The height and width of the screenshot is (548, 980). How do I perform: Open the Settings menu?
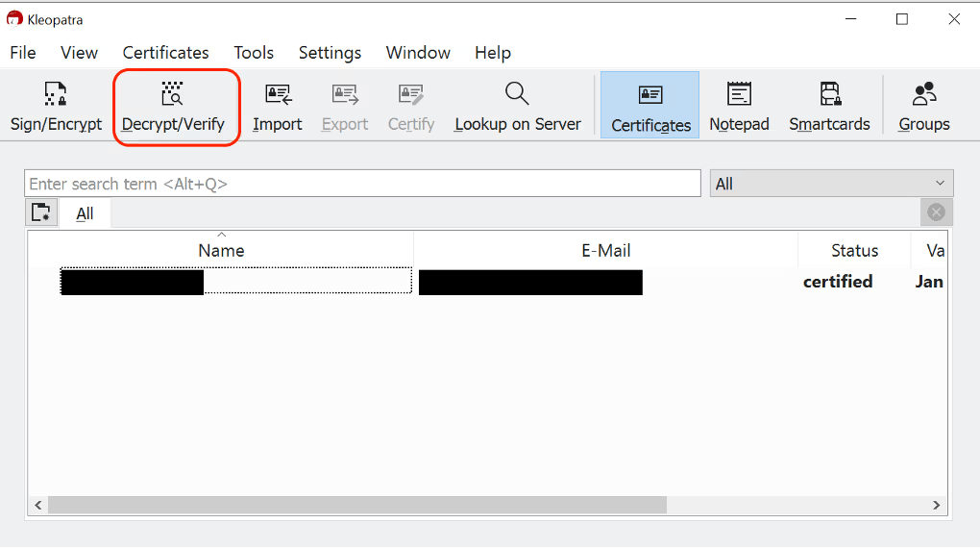(x=330, y=53)
